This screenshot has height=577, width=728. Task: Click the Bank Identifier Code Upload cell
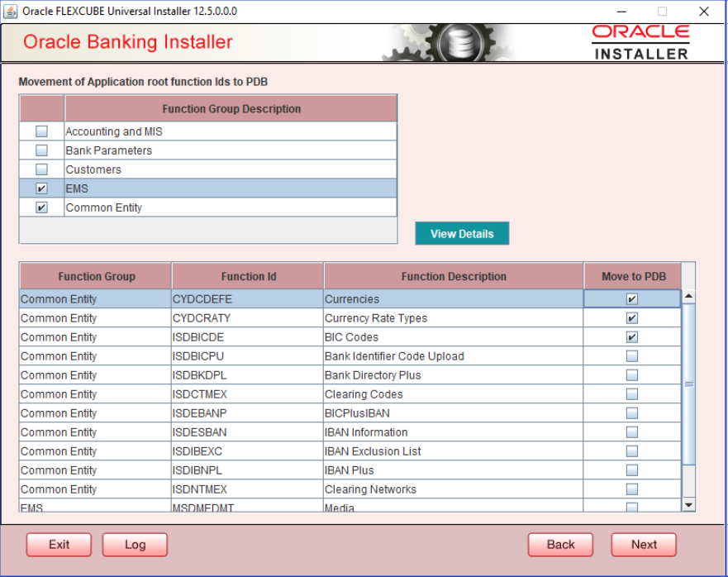(453, 356)
